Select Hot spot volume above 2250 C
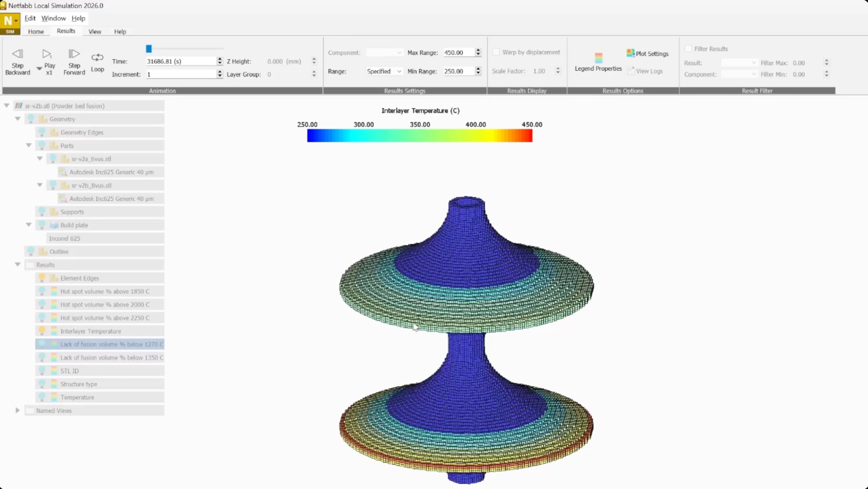The image size is (868, 489). [x=100, y=318]
